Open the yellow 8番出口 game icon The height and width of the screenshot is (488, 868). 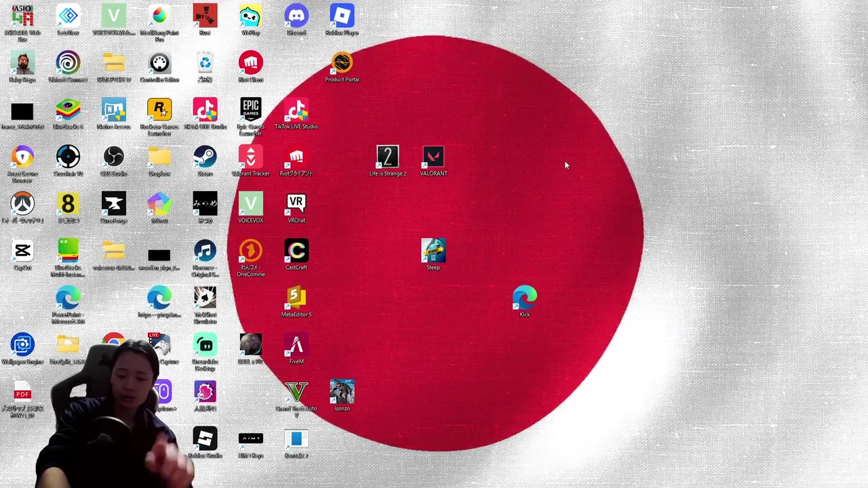pyautogui.click(x=68, y=204)
